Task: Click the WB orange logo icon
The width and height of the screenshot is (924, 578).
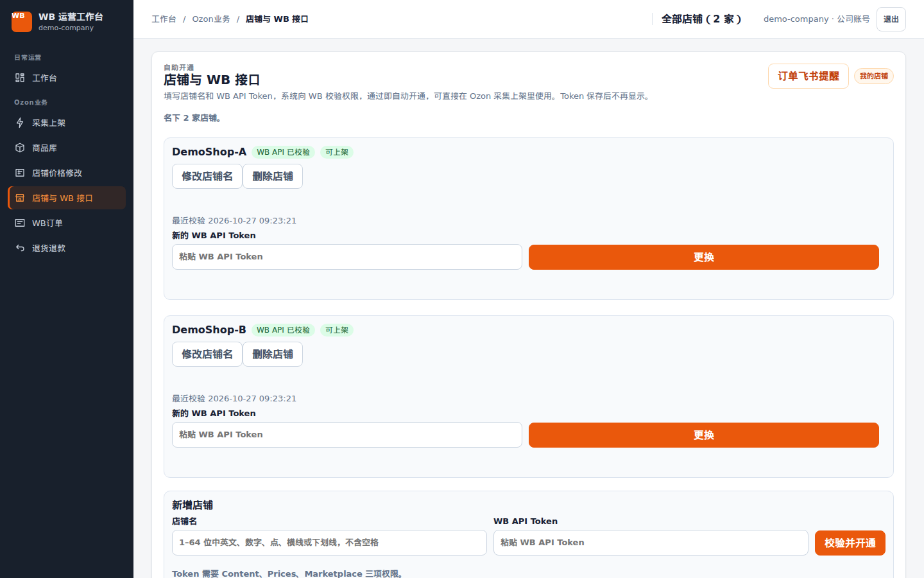Action: pos(22,21)
